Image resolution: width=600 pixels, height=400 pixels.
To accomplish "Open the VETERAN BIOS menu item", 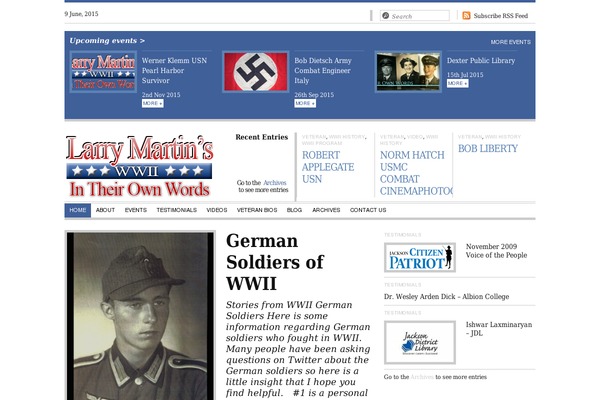I will point(257,210).
